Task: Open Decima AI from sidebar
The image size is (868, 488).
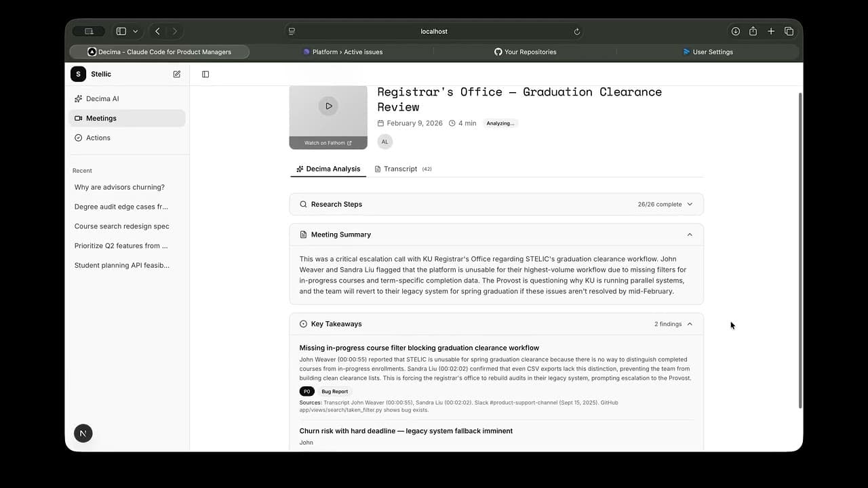Action: (102, 99)
